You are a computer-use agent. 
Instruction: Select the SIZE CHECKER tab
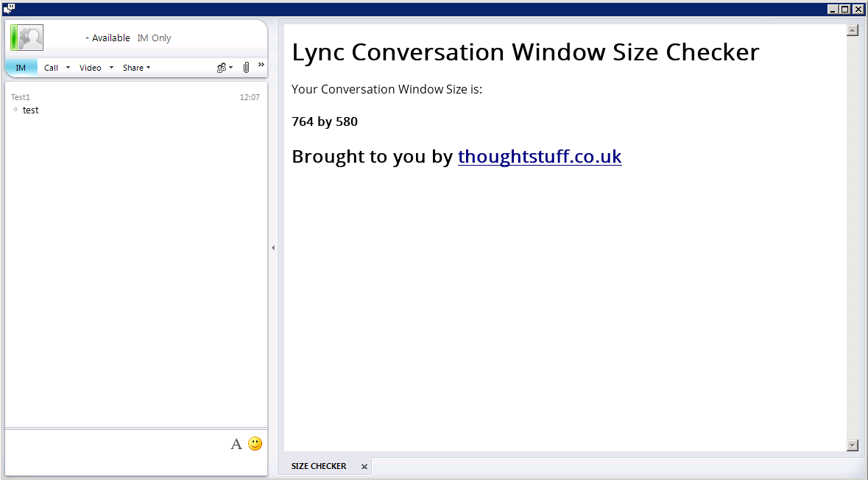[x=319, y=466]
